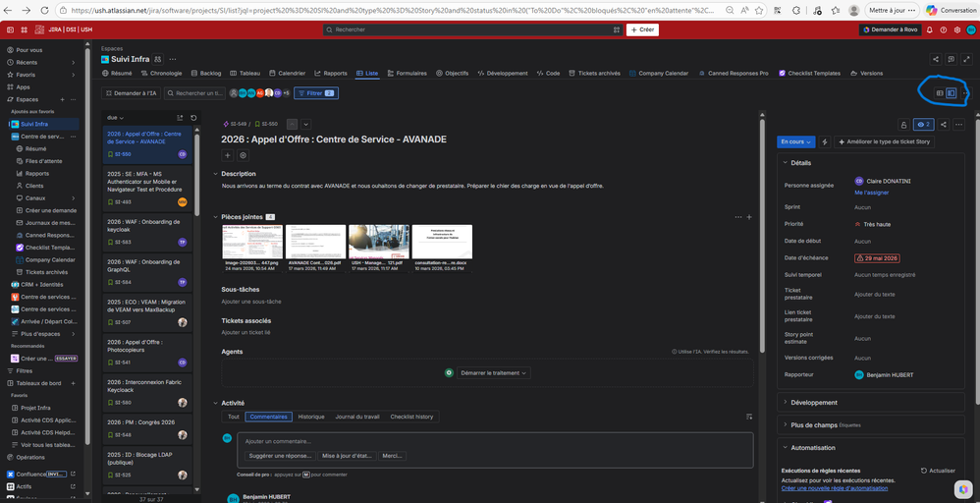
Task: Open the Tableau tab
Action: click(x=245, y=74)
